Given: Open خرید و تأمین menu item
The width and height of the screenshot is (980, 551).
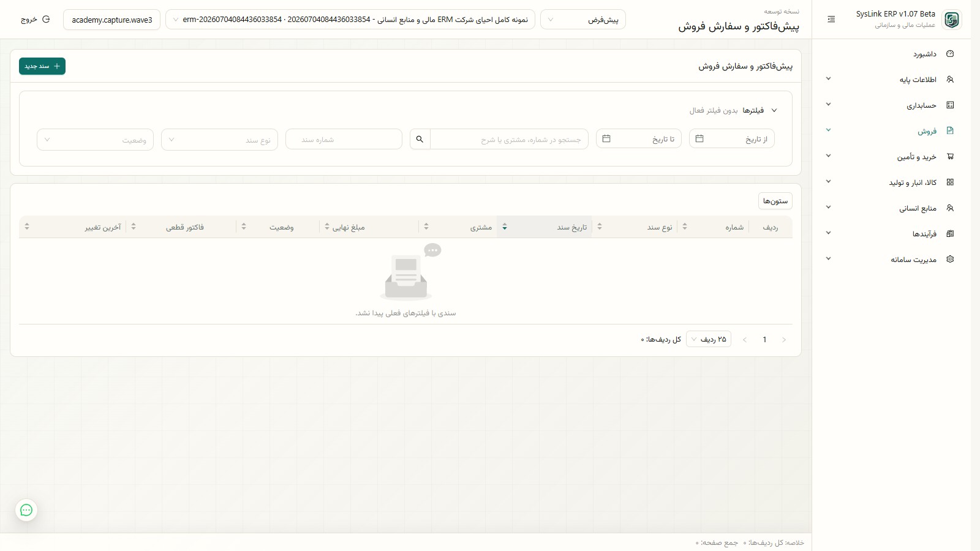Looking at the screenshot, I should pyautogui.click(x=891, y=157).
